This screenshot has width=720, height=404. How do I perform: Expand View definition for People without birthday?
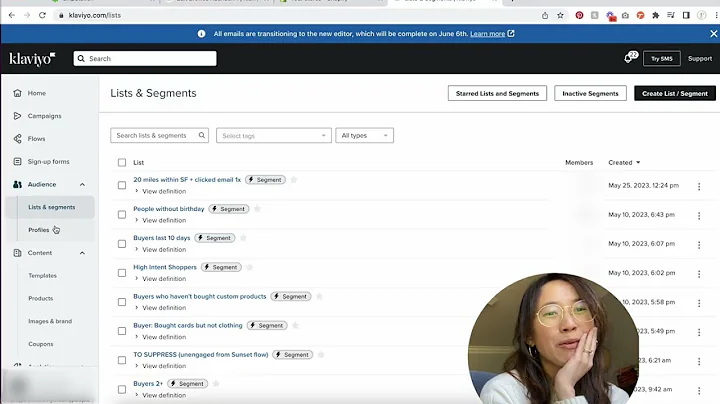(160, 220)
